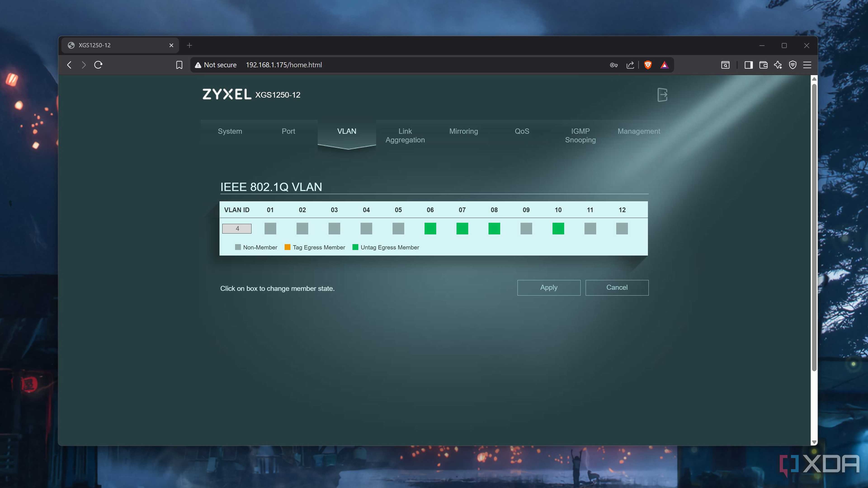Open the Link Aggregation tab
868x488 pixels.
tap(405, 135)
